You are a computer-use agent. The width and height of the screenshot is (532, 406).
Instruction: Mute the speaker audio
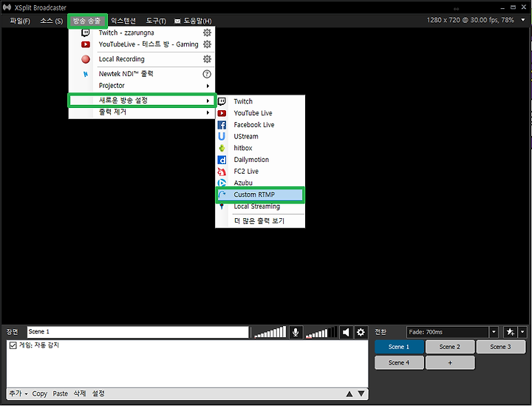(346, 332)
